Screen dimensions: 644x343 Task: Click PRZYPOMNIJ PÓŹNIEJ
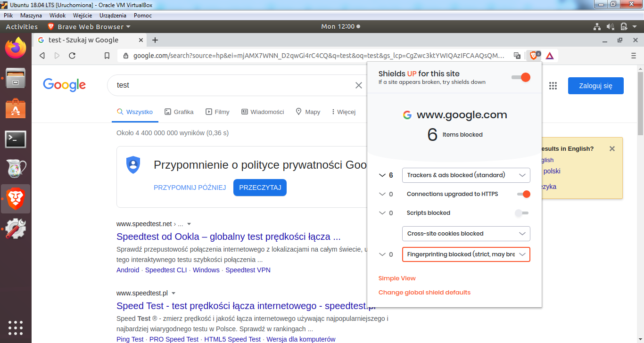[x=190, y=188]
